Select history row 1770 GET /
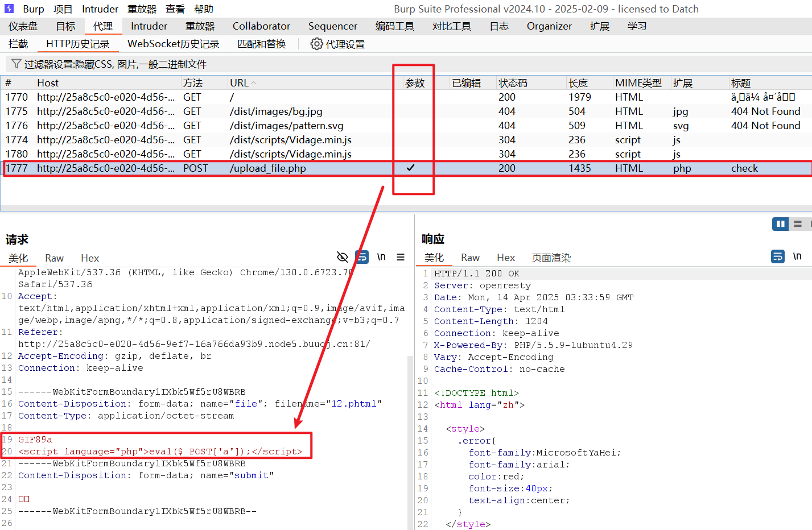Screen dimensions: 812x530 [x=406, y=97]
